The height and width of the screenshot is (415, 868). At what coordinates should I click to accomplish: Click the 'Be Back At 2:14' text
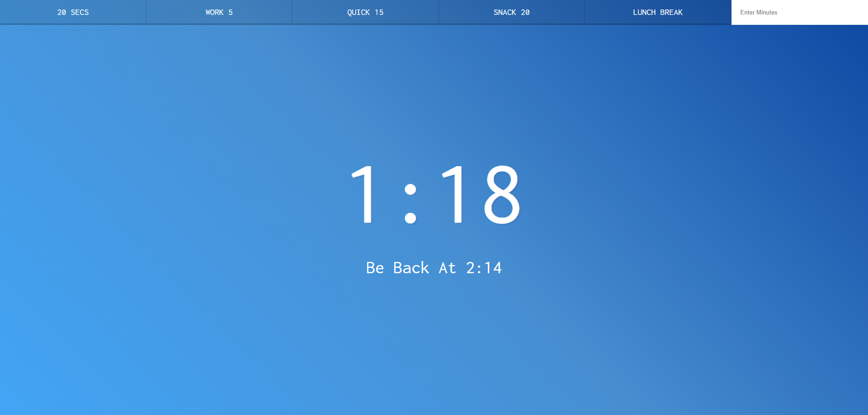434,268
